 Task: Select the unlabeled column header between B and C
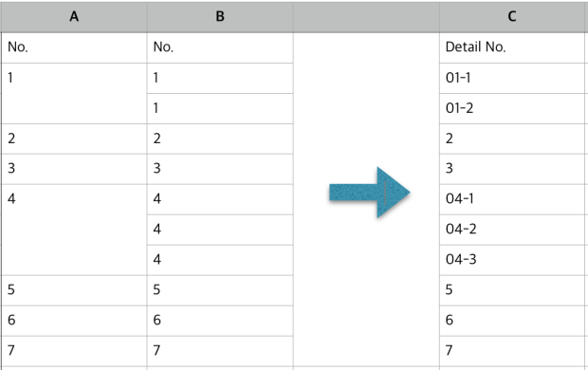point(366,17)
